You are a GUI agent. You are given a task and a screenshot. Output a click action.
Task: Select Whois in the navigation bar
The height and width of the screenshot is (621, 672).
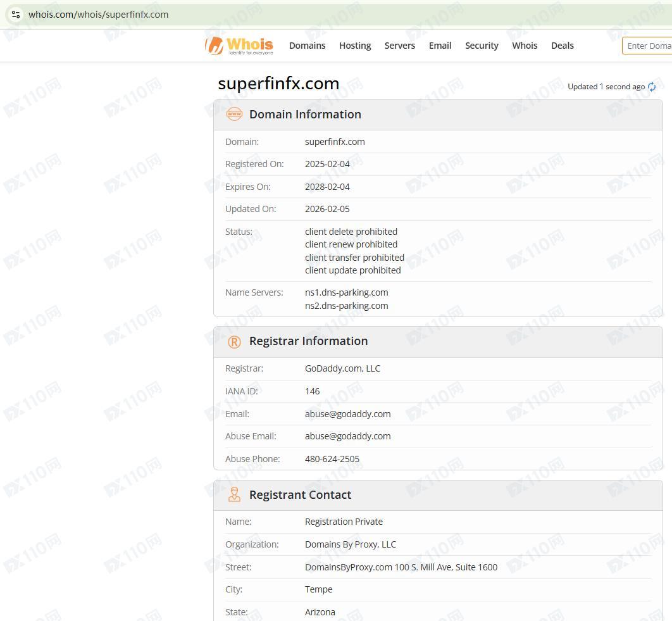coord(525,46)
